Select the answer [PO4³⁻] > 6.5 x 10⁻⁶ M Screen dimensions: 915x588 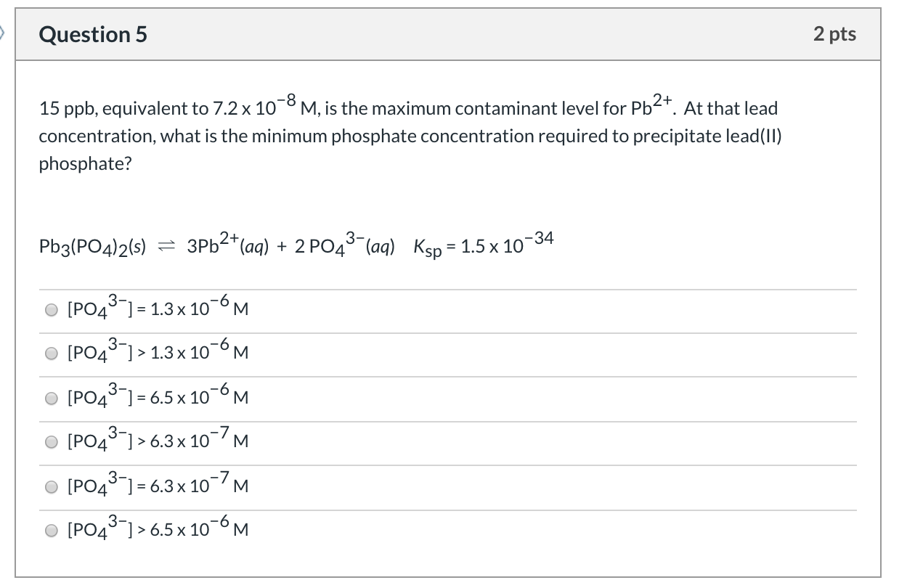(51, 530)
